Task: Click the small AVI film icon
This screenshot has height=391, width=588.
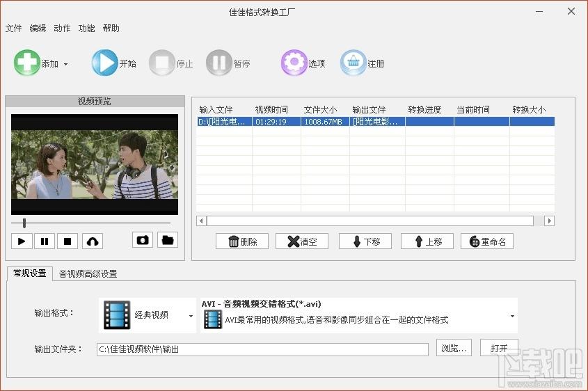Action: [x=213, y=320]
